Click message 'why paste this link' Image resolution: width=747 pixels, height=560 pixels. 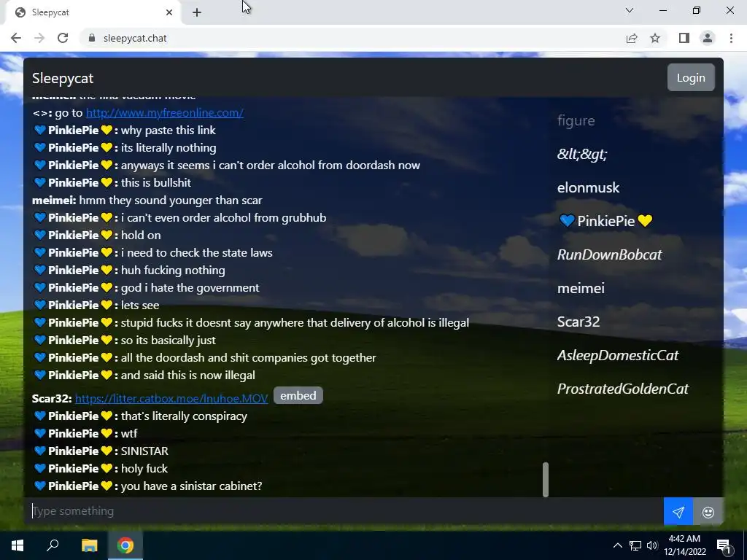tap(169, 131)
